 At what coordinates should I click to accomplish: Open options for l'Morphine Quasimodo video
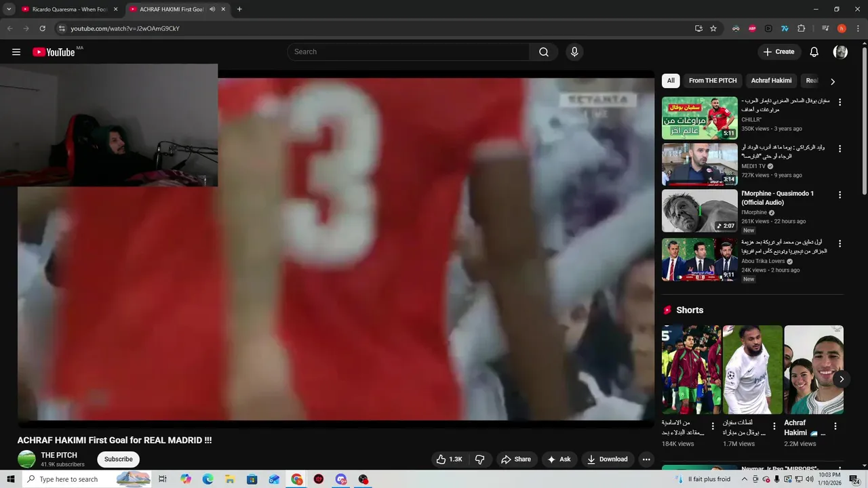pos(840,195)
